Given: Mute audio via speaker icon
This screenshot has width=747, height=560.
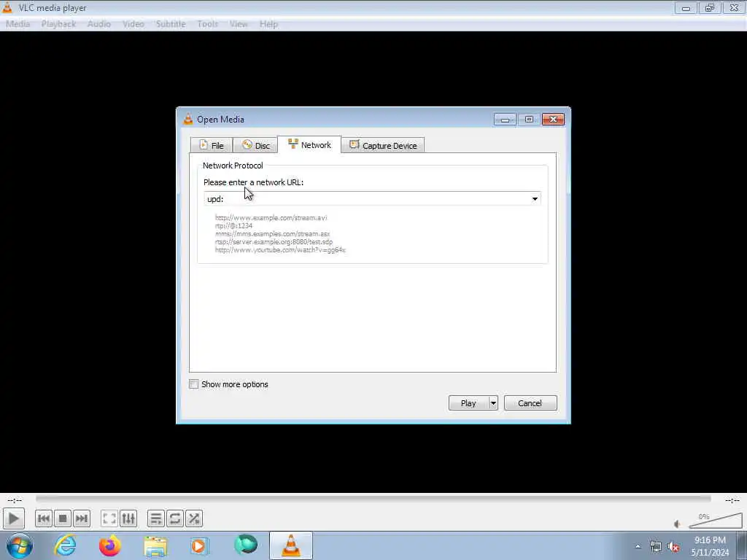Looking at the screenshot, I should pyautogui.click(x=678, y=524).
